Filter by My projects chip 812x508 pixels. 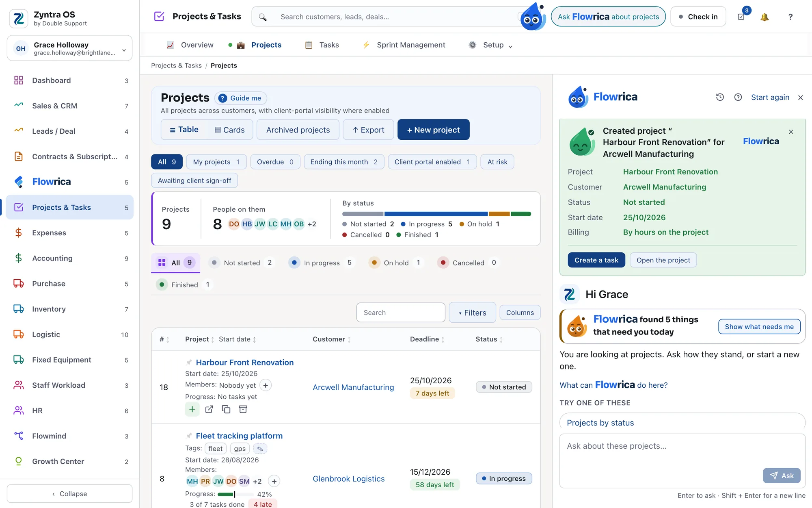[x=216, y=162]
